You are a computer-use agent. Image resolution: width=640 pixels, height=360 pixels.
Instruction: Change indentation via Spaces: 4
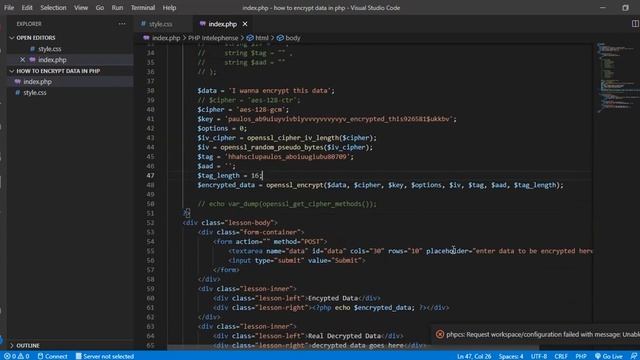(x=511, y=356)
